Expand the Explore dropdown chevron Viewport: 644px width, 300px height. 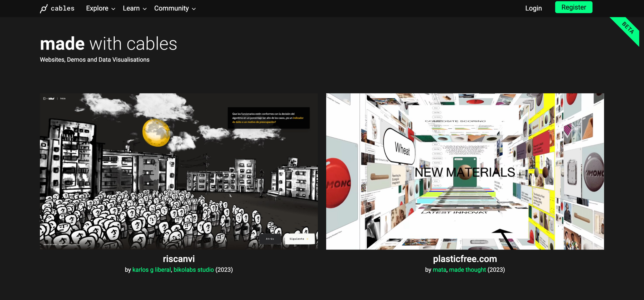113,9
